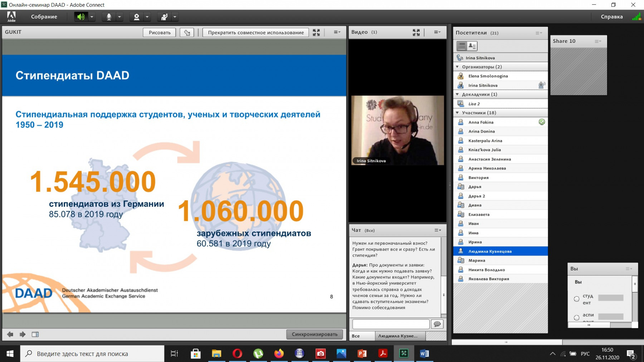Select participant Людмила Кузнецова
This screenshot has height=362, width=644.
click(501, 251)
